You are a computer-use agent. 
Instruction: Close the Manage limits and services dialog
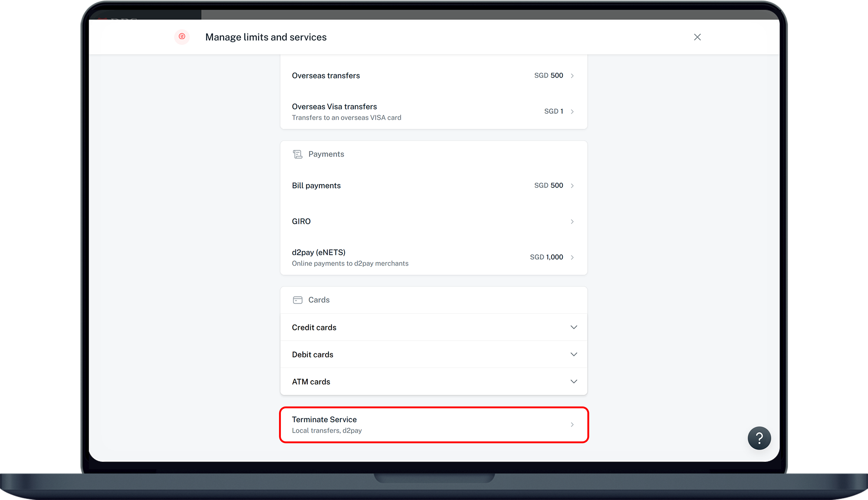[x=697, y=37]
